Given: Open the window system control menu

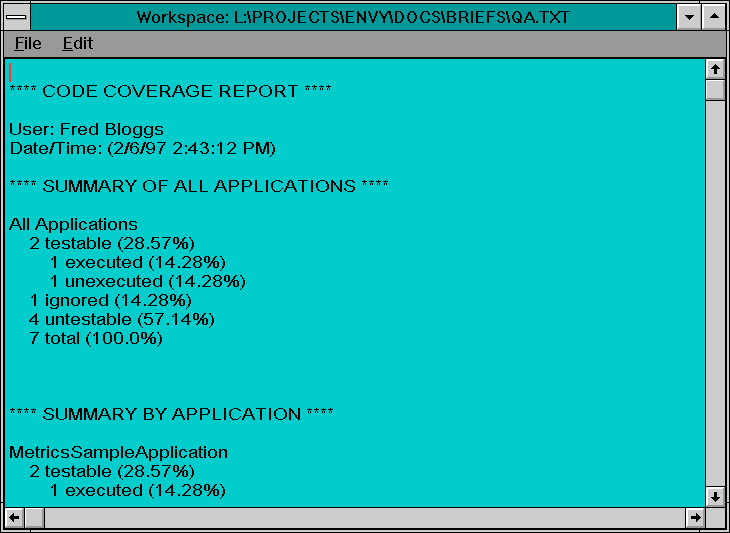Looking at the screenshot, I should click(x=17, y=17).
